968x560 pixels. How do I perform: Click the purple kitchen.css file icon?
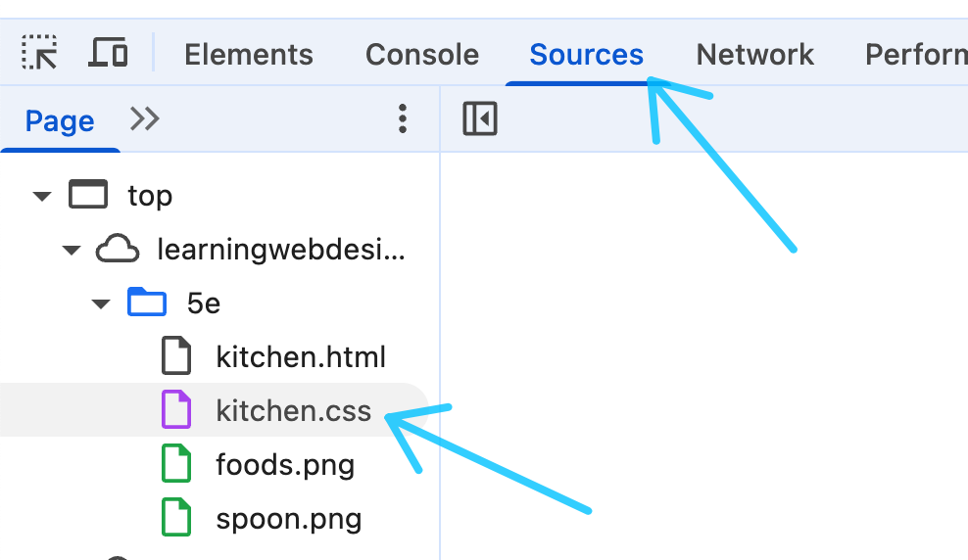pos(176,409)
